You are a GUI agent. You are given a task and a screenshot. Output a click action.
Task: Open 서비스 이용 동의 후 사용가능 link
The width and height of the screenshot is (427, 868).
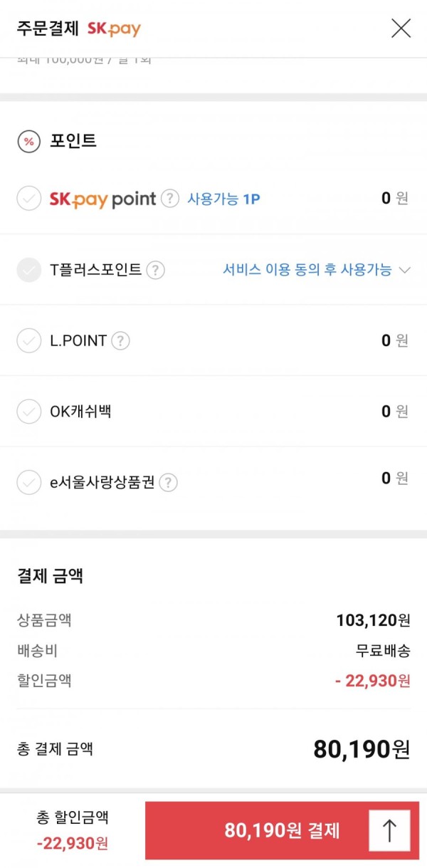point(307,270)
